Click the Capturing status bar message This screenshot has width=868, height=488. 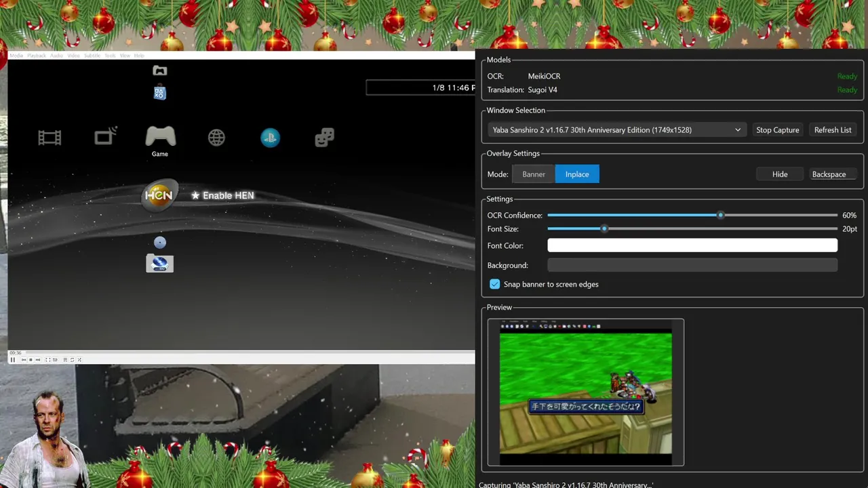[x=566, y=485]
